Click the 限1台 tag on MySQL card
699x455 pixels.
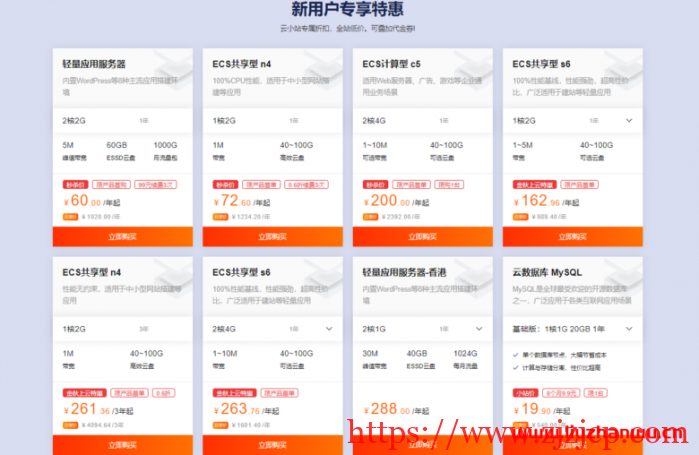[x=596, y=393]
